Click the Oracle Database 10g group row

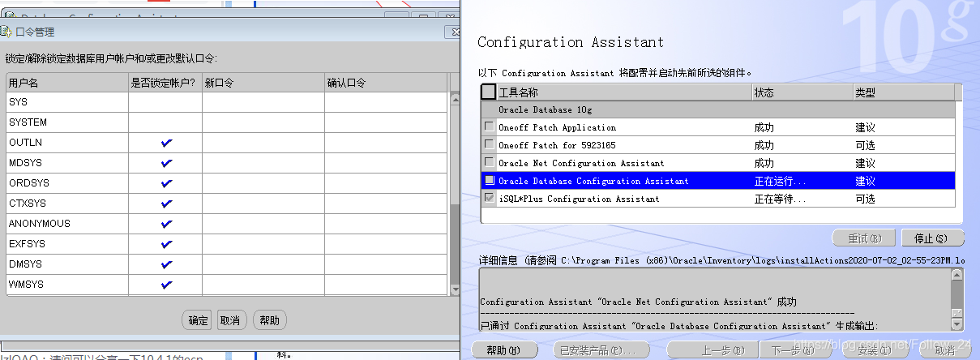coord(718,109)
